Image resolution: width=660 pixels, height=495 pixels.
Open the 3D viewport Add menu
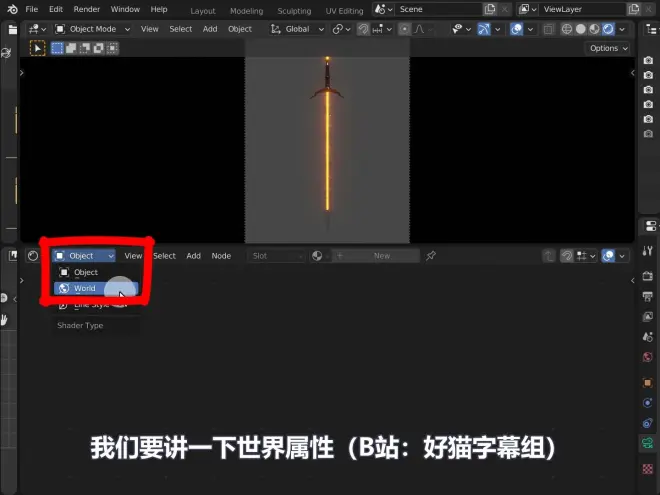click(210, 29)
